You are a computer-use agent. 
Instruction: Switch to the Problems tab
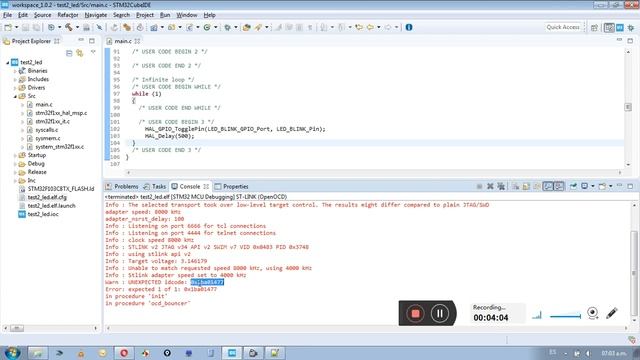(122, 187)
